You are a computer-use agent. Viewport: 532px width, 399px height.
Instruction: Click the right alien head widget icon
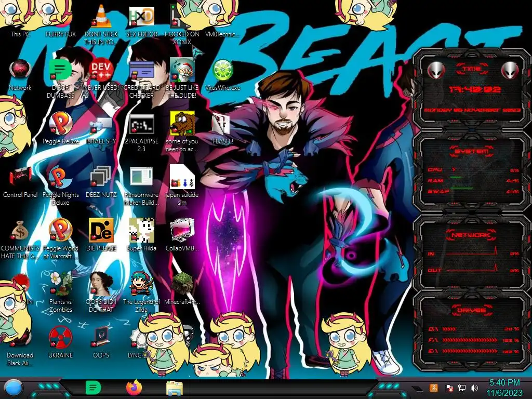510,71
